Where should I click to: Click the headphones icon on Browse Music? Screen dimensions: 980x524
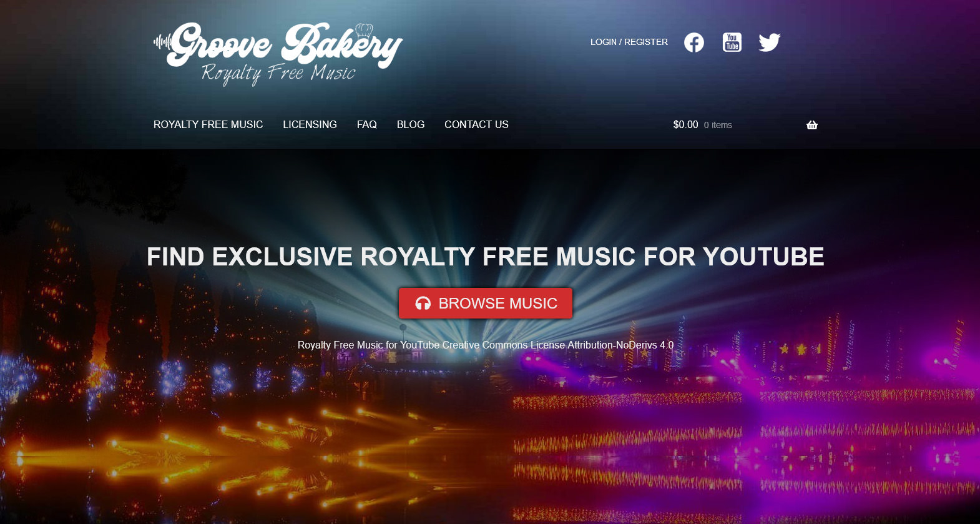coord(423,304)
